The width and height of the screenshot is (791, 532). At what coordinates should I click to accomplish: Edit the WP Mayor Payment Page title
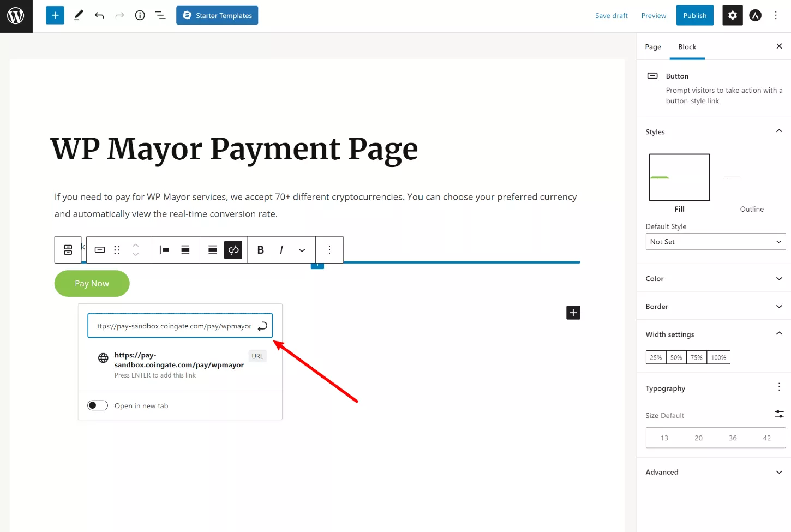pyautogui.click(x=234, y=148)
